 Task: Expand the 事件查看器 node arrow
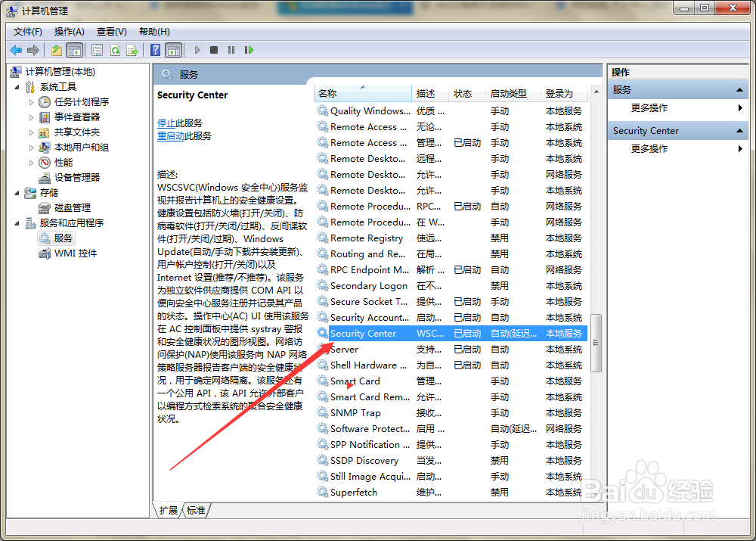point(31,117)
